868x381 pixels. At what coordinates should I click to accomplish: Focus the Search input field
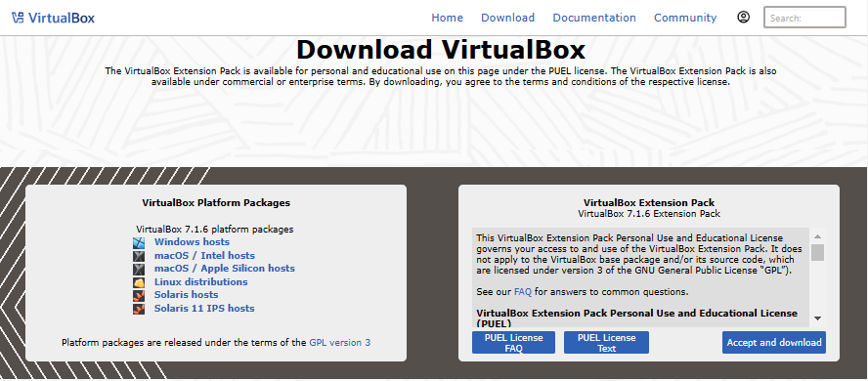804,18
